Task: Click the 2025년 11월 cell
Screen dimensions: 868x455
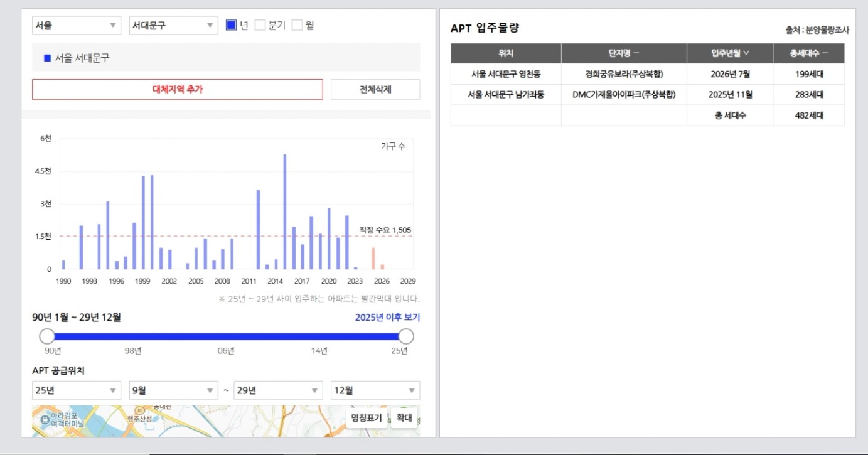Action: [730, 95]
